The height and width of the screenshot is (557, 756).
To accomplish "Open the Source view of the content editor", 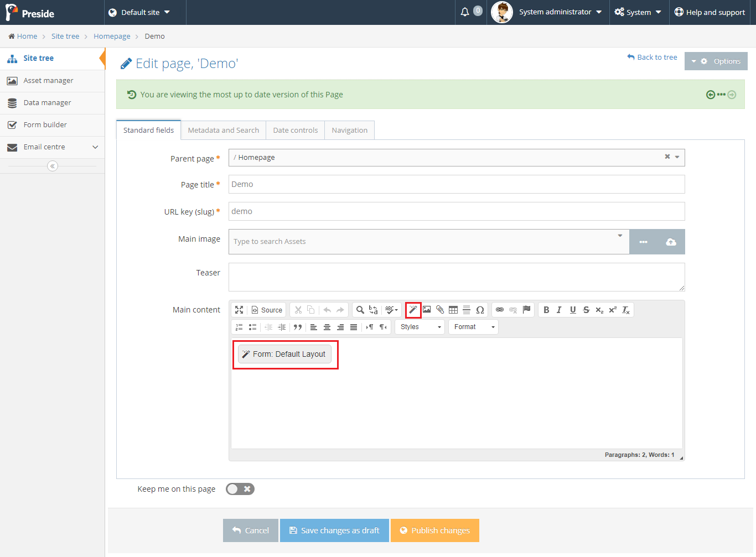I will point(266,310).
